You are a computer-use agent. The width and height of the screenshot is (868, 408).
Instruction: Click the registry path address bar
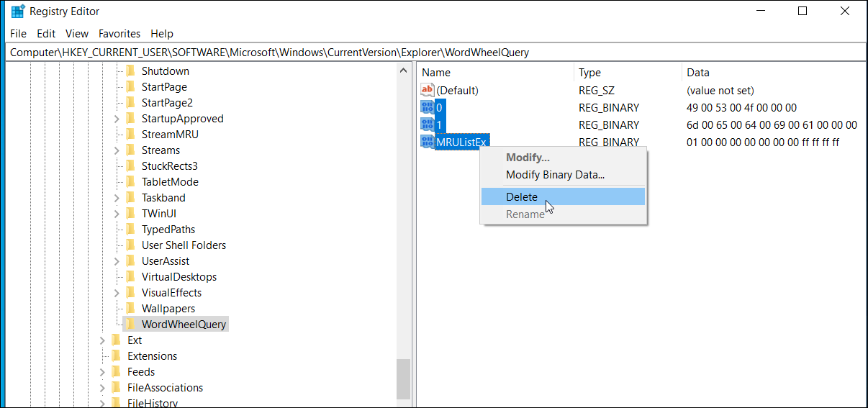click(434, 53)
